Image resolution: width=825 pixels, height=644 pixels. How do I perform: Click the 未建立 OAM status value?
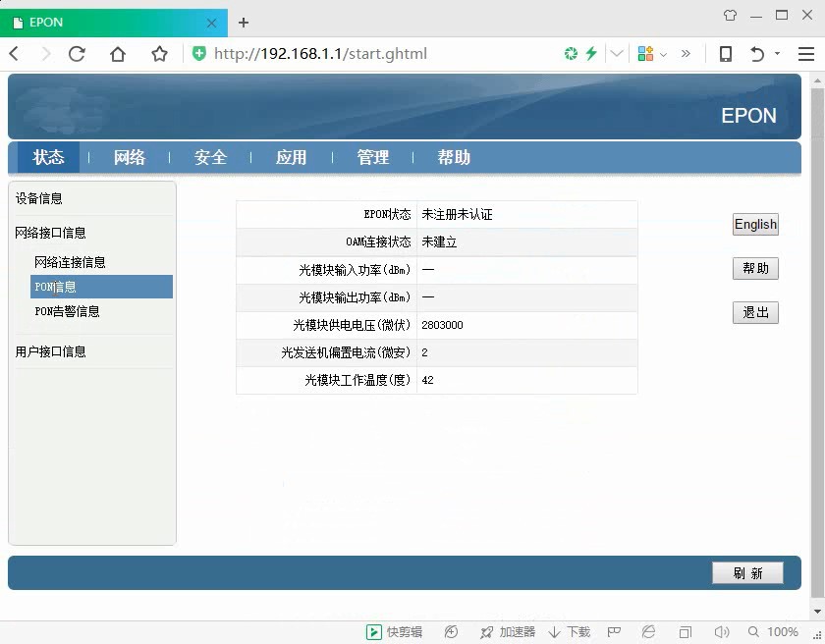[439, 241]
